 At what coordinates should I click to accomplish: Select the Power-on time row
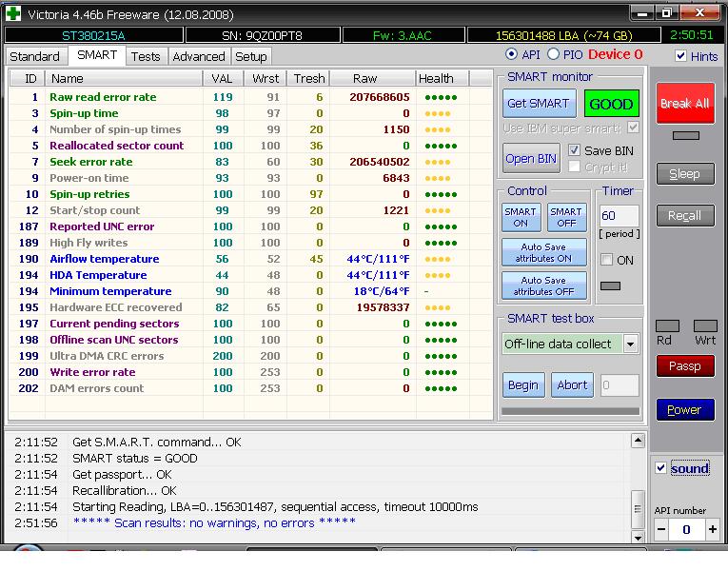(x=250, y=178)
